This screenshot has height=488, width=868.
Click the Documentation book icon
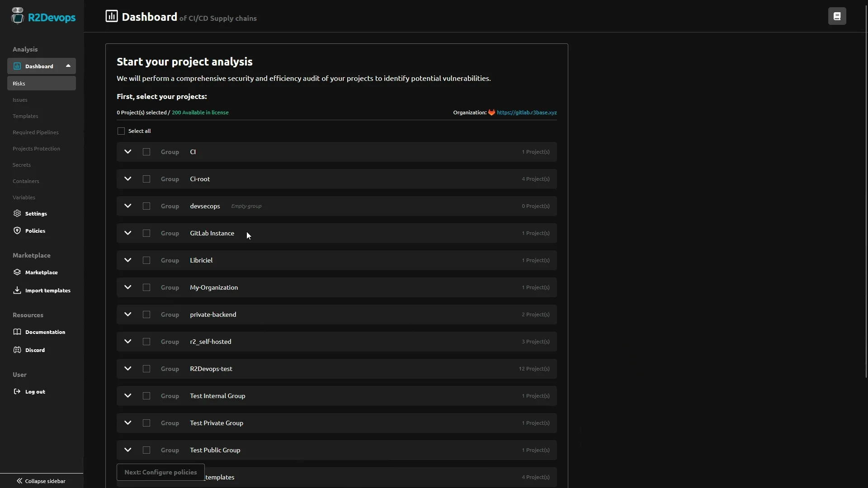(x=17, y=332)
